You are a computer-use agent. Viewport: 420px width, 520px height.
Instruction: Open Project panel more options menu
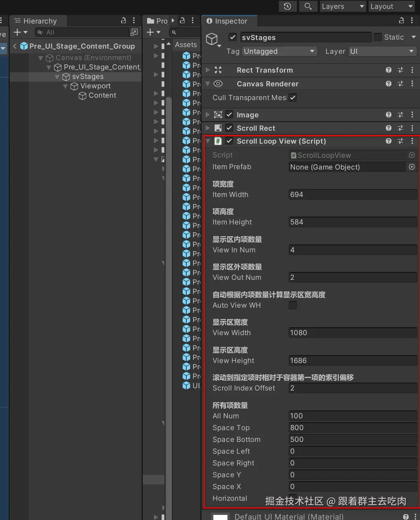click(x=193, y=20)
